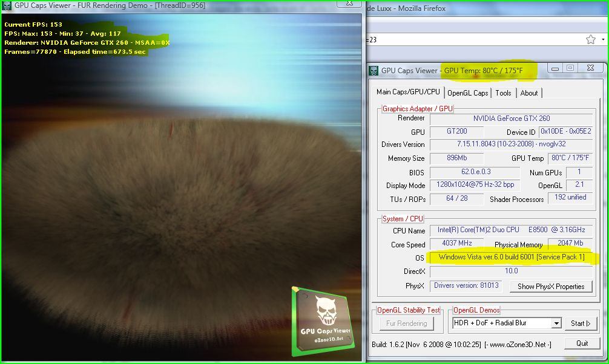Screen dimensions: 609x364
Task: Click Physical Memory value 2047 Mb
Action: [570, 243]
